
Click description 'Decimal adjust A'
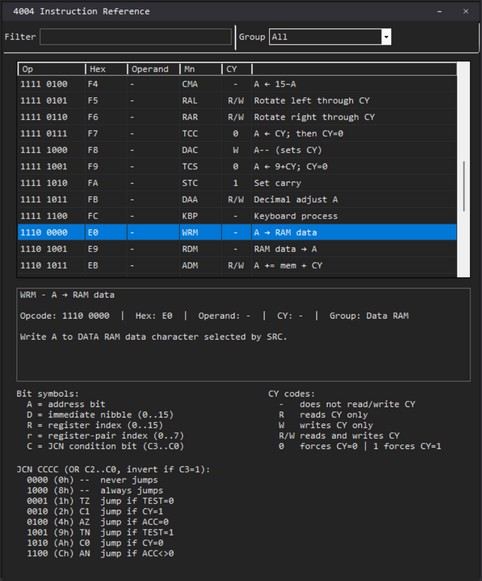click(296, 199)
